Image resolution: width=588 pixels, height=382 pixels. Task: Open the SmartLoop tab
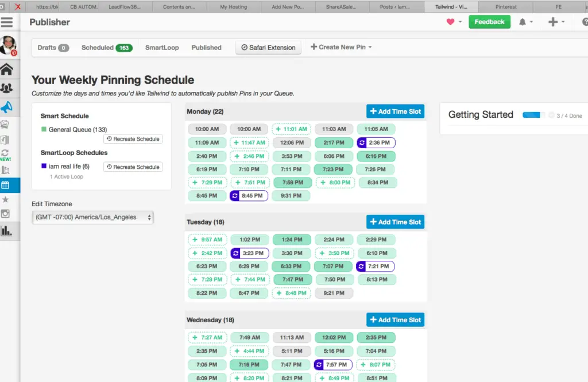point(162,48)
